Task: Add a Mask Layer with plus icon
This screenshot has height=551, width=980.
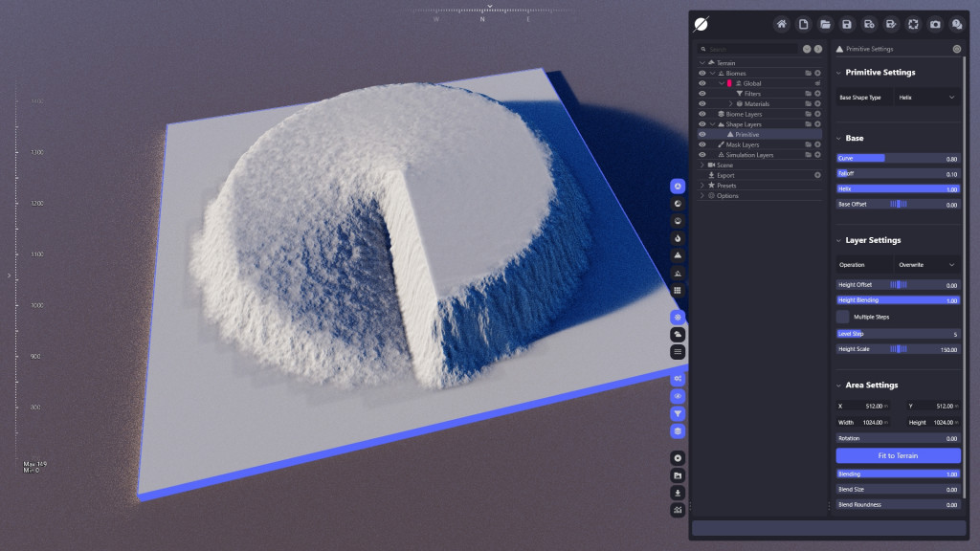Action: pyautogui.click(x=817, y=144)
